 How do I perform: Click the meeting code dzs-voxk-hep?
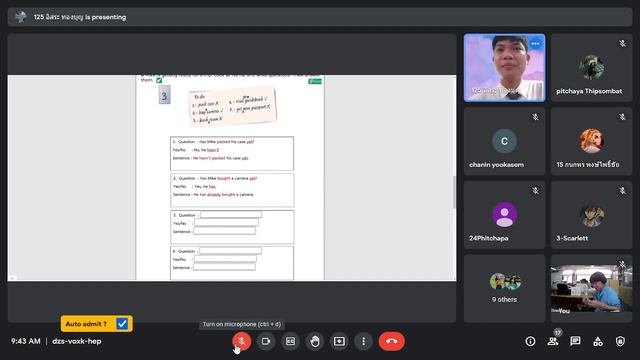[x=77, y=341]
